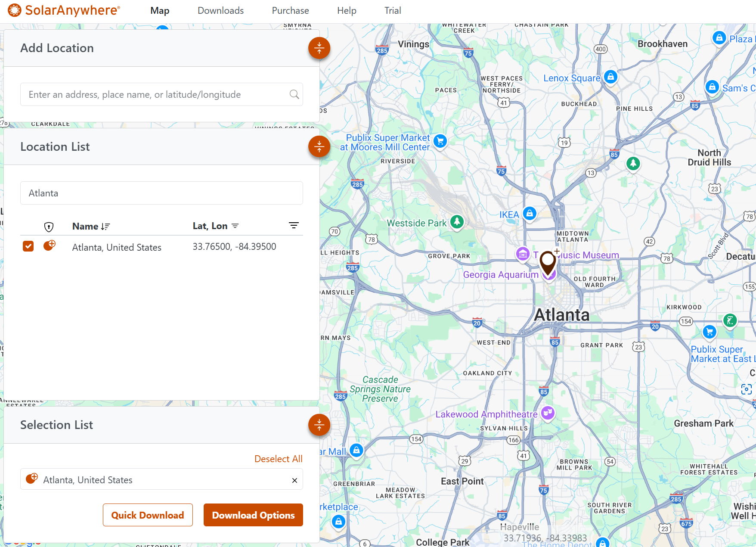
Task: Click the Atlanta location marker icon in list
Action: (x=50, y=246)
